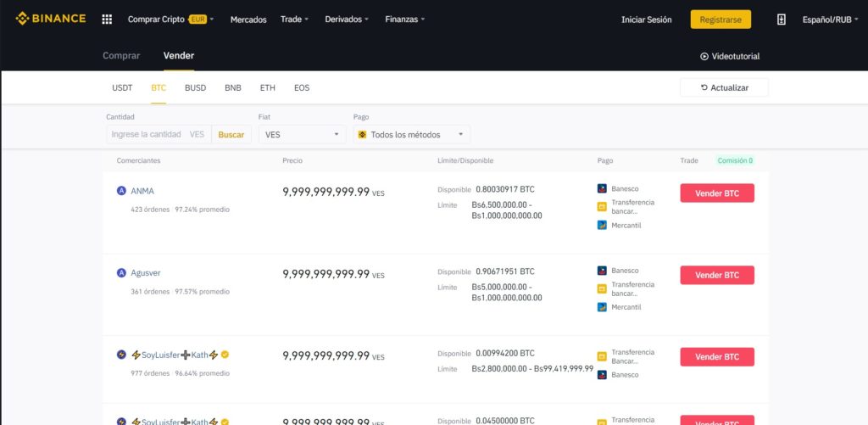The width and height of the screenshot is (868, 425).
Task: Open the Mercados menu item
Action: [248, 20]
